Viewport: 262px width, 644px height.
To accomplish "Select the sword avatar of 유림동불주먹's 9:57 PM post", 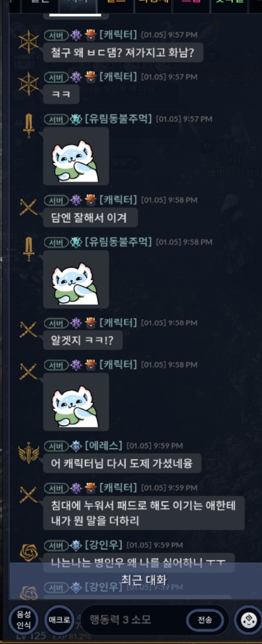I will coord(29,126).
